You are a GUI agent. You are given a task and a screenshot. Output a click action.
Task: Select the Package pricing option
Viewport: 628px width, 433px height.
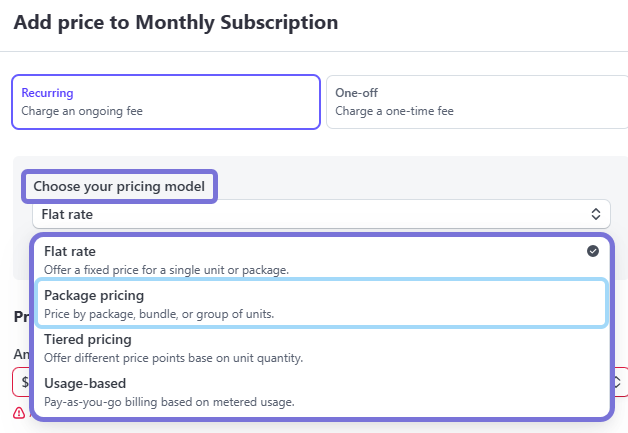(x=94, y=296)
